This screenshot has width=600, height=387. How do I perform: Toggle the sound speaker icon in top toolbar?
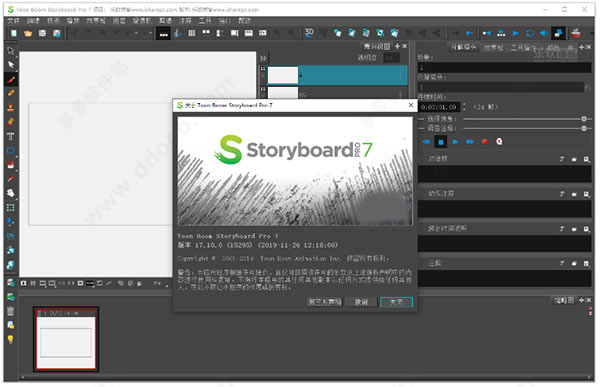[543, 33]
